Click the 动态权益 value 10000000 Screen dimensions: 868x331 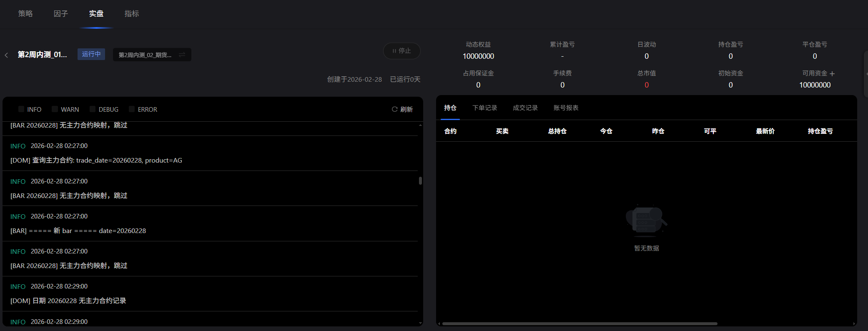[x=478, y=56]
